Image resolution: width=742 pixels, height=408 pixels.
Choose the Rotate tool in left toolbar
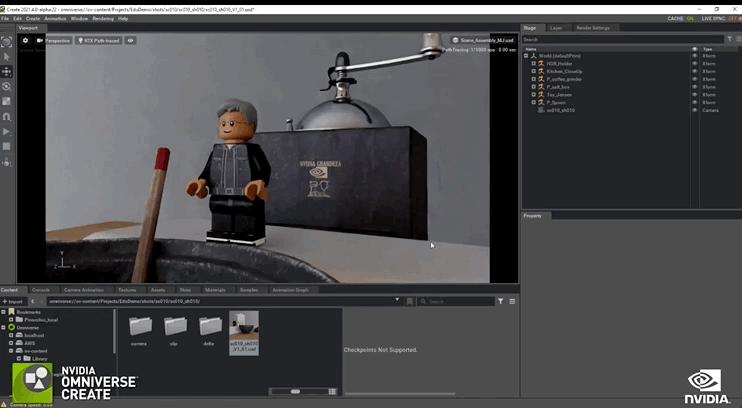[x=7, y=87]
